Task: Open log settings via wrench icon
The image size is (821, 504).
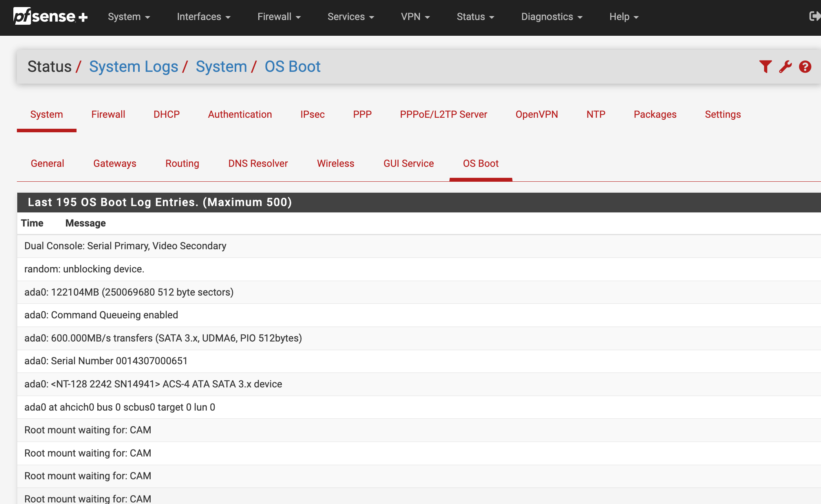Action: [785, 67]
